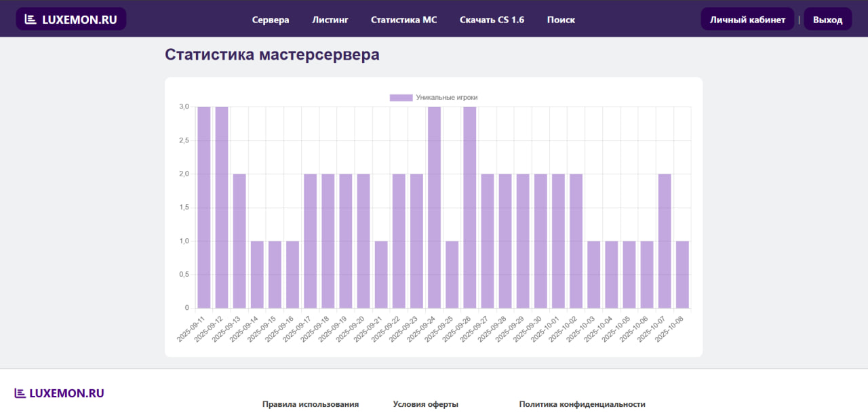Viewport: 868px width, 417px height.
Task: Open Поиск from the navigation bar
Action: pos(561,20)
